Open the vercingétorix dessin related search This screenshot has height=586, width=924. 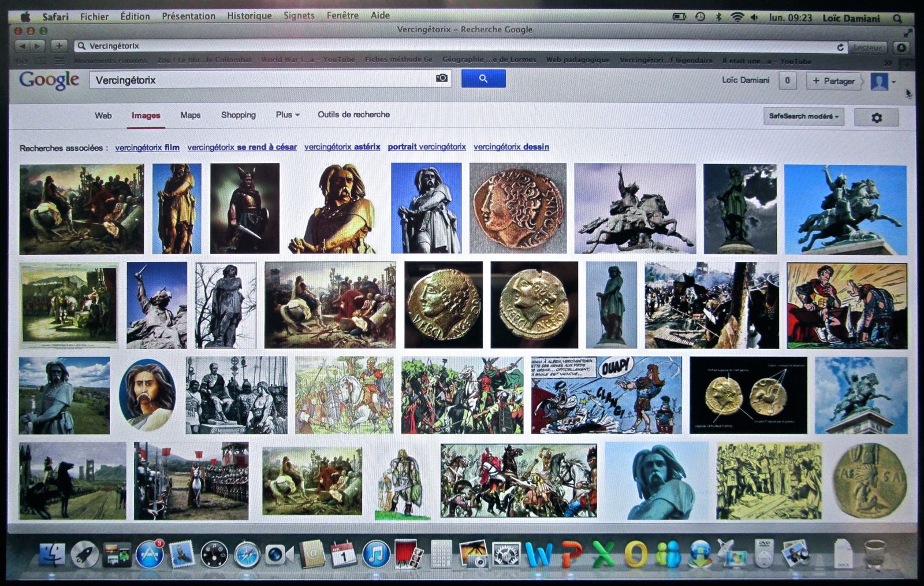[x=511, y=147]
